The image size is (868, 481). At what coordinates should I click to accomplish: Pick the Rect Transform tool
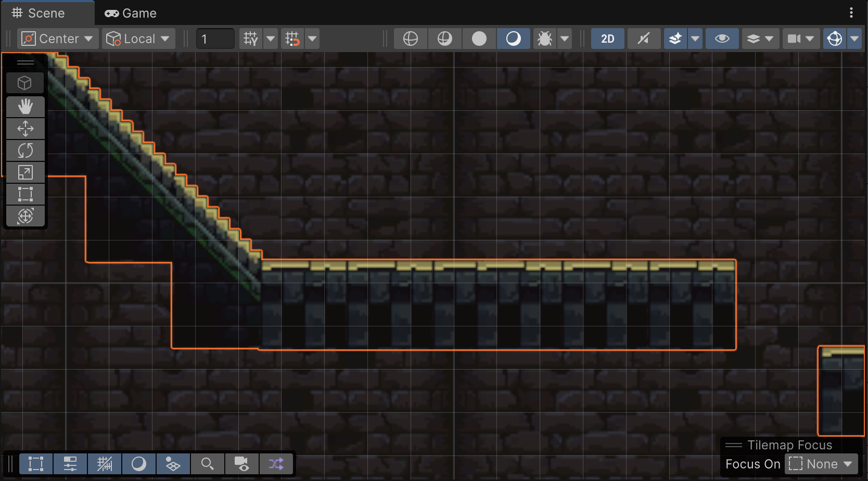coord(25,194)
